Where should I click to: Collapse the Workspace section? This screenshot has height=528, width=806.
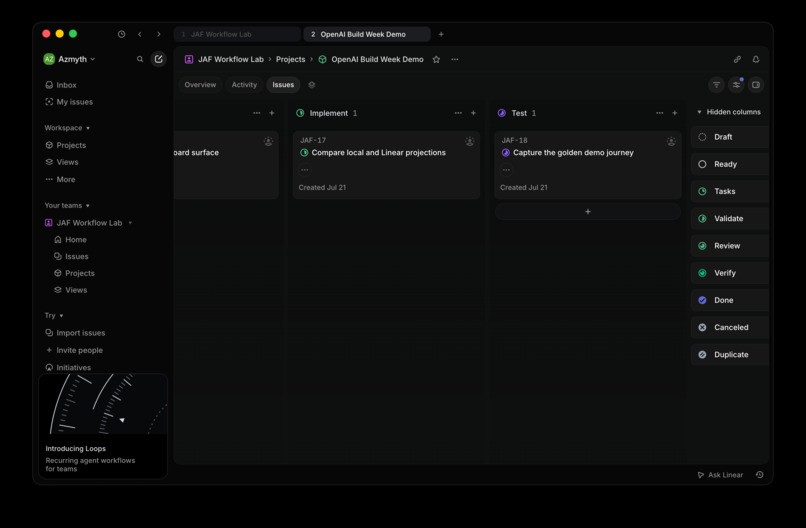click(67, 128)
